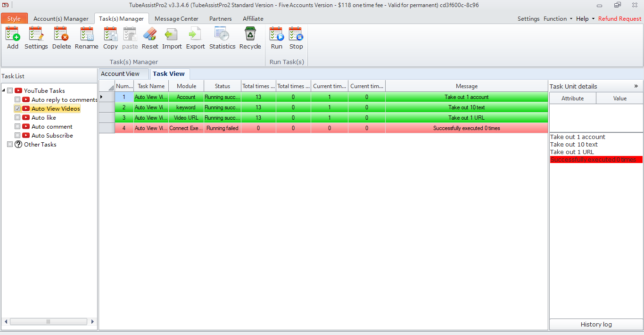
Task: Open the Function dropdown menu
Action: (558, 19)
